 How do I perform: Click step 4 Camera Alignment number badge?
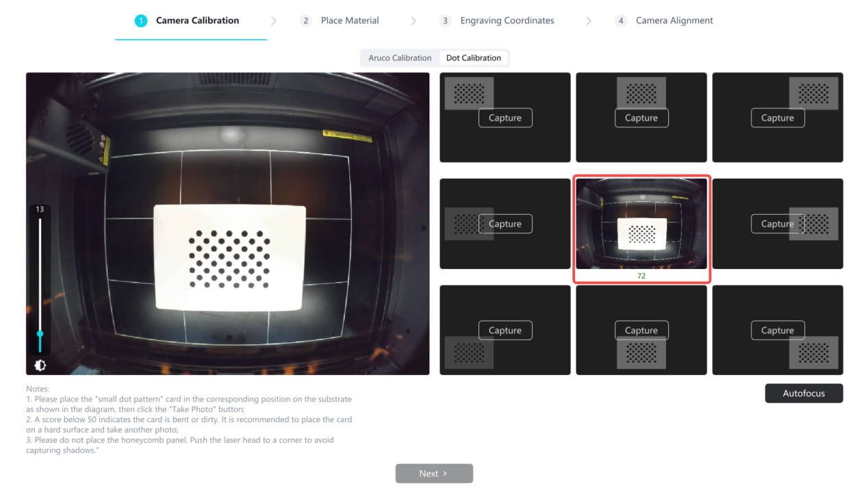[x=621, y=21]
